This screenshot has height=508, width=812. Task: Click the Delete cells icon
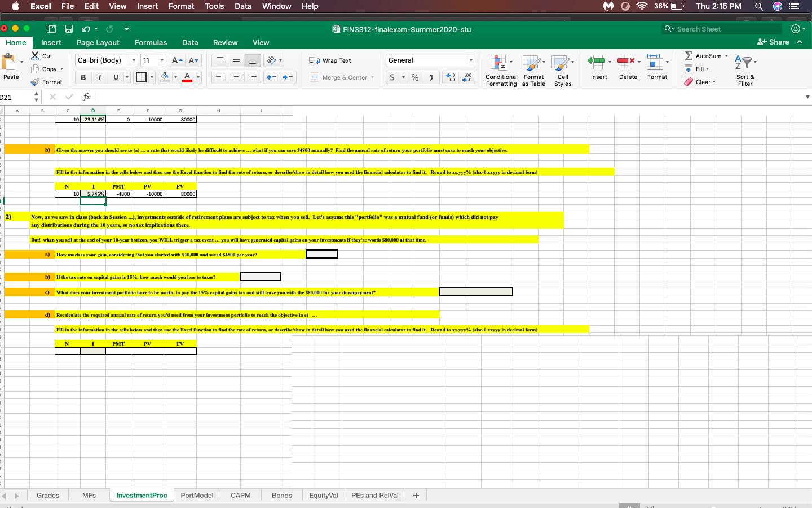coord(626,62)
